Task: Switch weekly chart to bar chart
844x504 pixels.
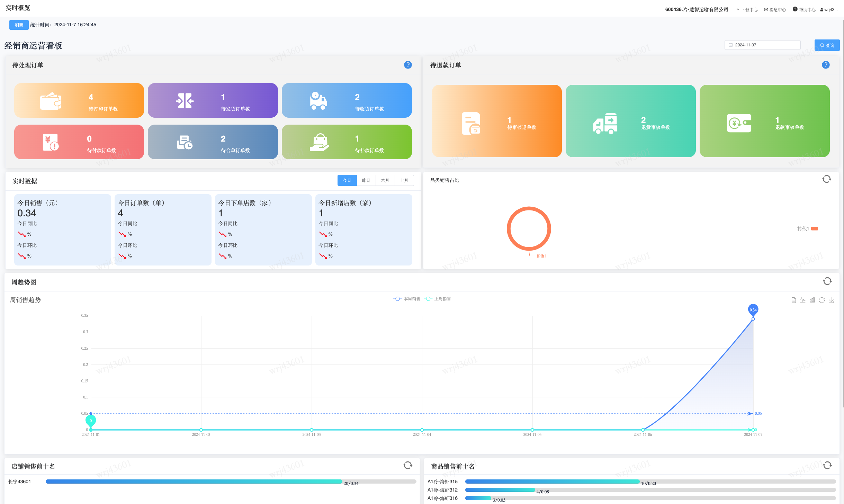Action: click(x=812, y=300)
